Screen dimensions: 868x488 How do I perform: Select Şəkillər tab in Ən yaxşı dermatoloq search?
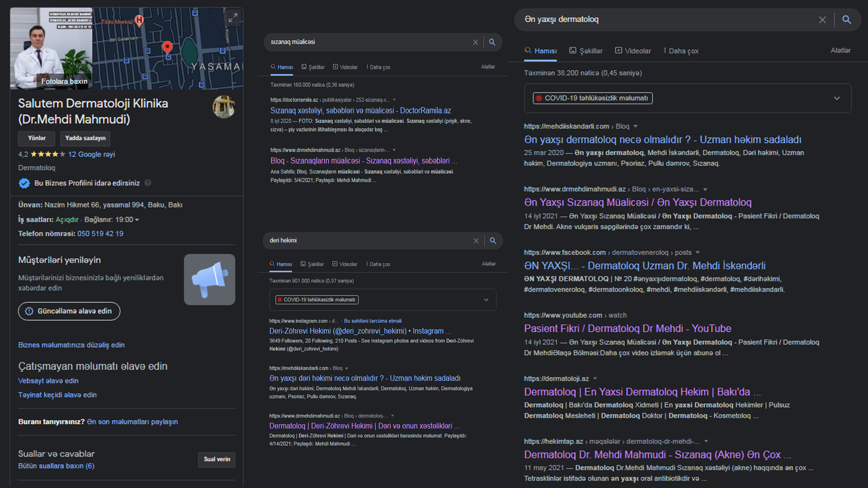(x=585, y=51)
